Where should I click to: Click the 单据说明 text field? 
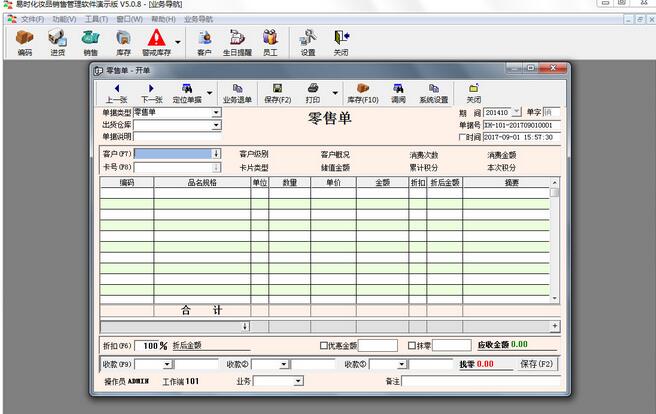tap(176, 137)
